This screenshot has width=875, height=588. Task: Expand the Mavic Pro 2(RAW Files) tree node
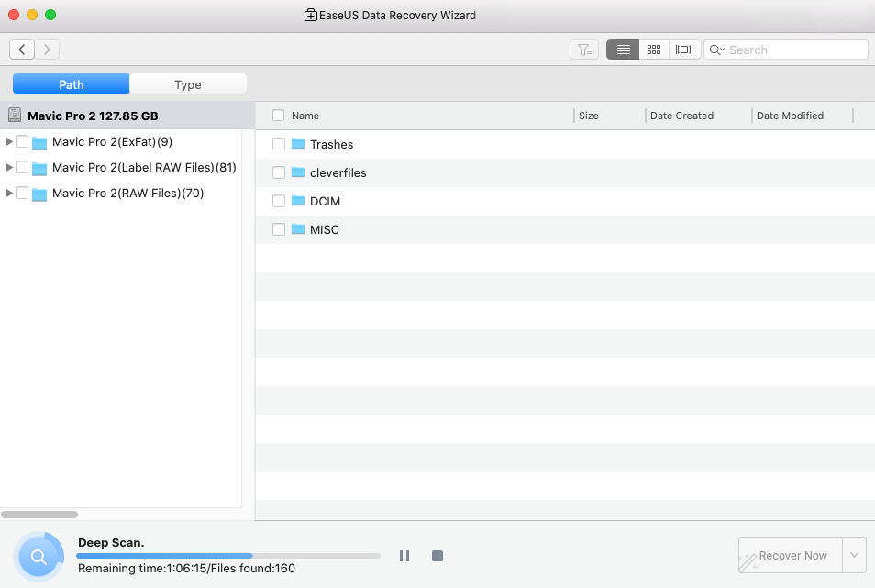tap(9, 193)
